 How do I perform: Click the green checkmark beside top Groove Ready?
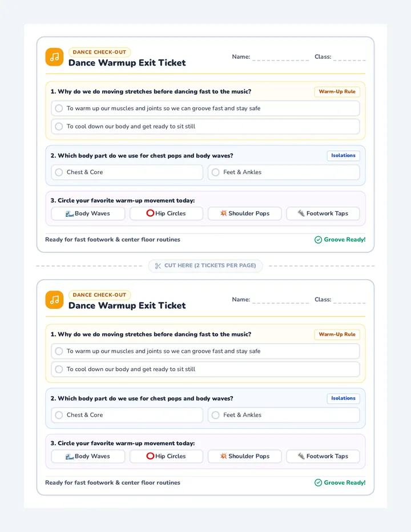(x=318, y=240)
